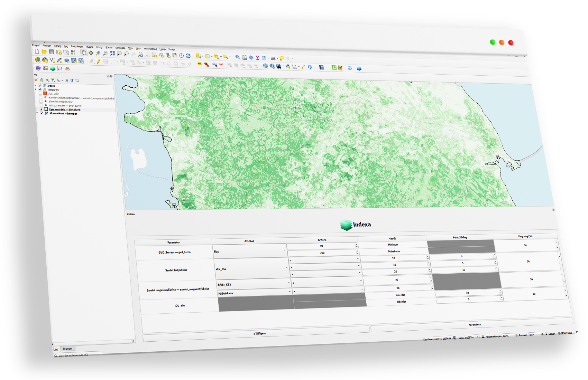Open the flux Attribut dropdown

click(x=285, y=251)
